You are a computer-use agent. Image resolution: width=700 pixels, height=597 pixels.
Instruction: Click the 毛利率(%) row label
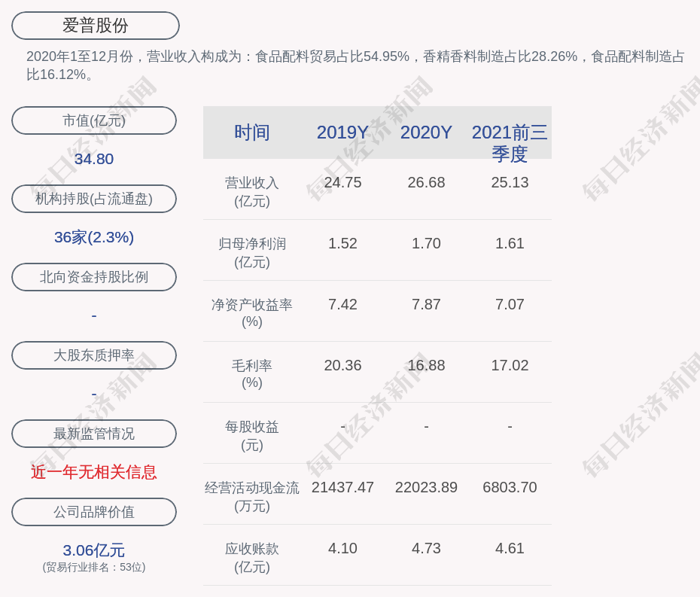pos(252,374)
